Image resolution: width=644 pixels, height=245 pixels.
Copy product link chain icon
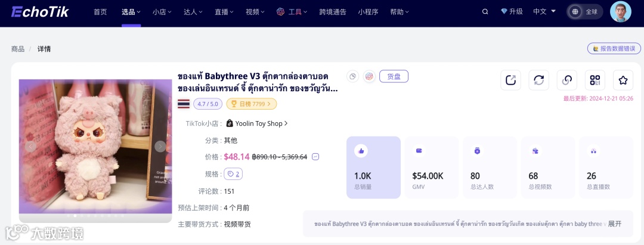(x=567, y=80)
